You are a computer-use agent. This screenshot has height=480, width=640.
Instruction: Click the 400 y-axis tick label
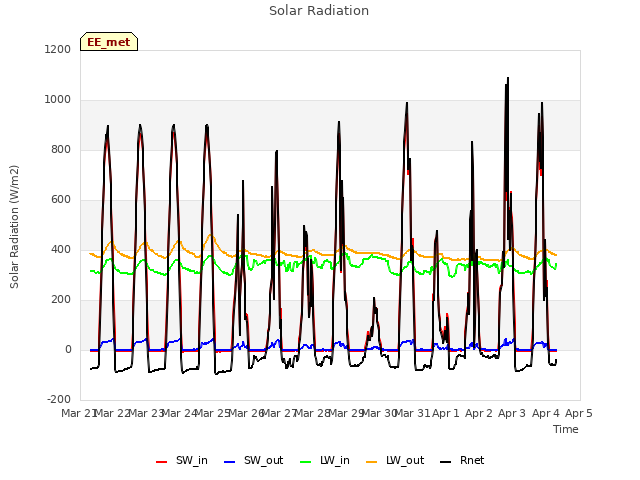(x=61, y=249)
